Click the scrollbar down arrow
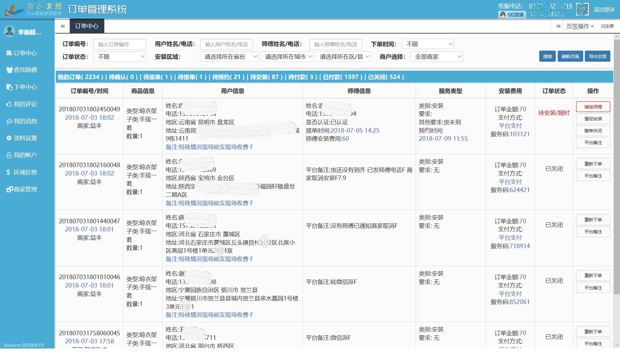This screenshot has width=620, height=364. [x=617, y=345]
